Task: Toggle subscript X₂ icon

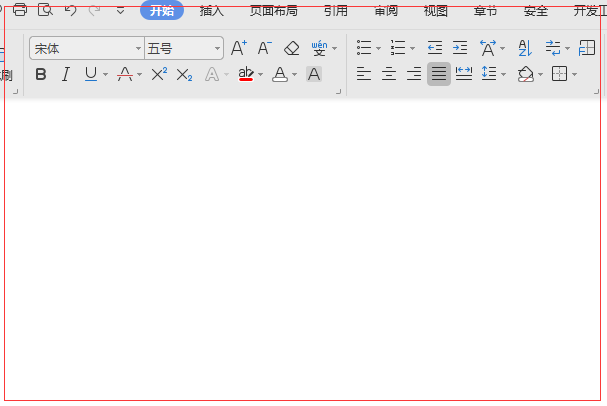Action: pos(184,74)
